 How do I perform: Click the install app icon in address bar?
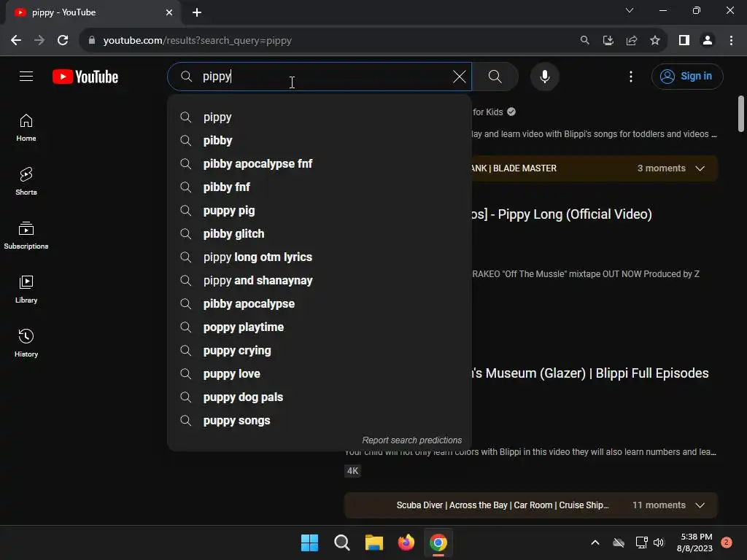point(608,41)
